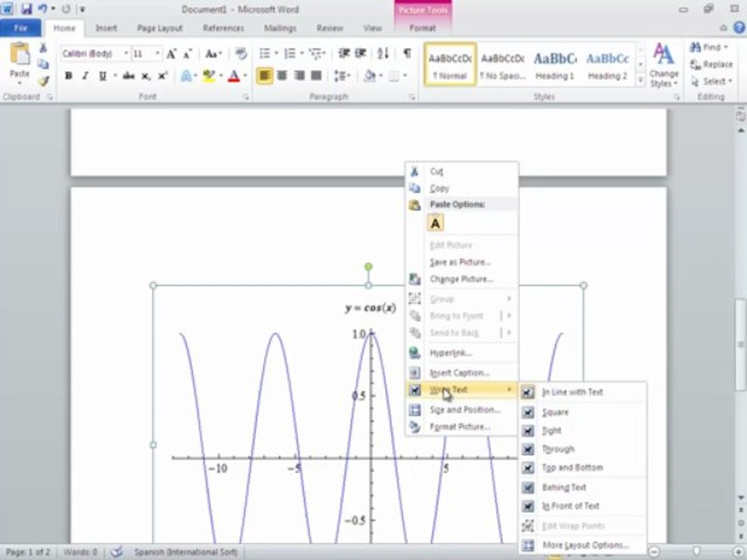The height and width of the screenshot is (560, 747).
Task: Click the Grow Font icon
Action: 171,54
